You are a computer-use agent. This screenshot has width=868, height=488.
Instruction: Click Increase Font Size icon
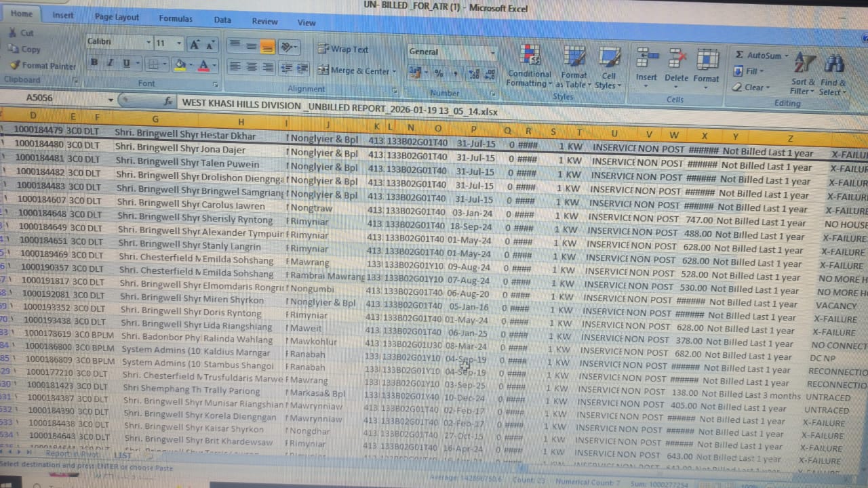(195, 45)
